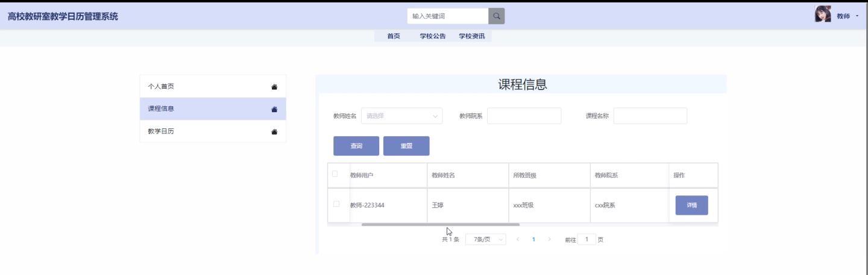Click the search magnifier icon

point(496,16)
